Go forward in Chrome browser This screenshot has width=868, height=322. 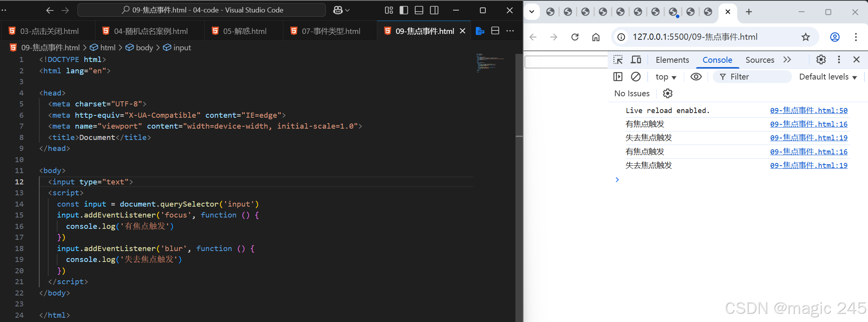click(553, 37)
